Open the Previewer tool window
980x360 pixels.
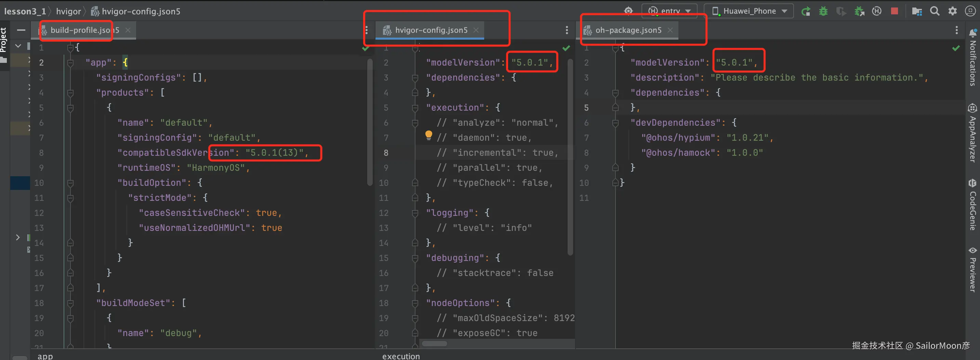click(973, 269)
